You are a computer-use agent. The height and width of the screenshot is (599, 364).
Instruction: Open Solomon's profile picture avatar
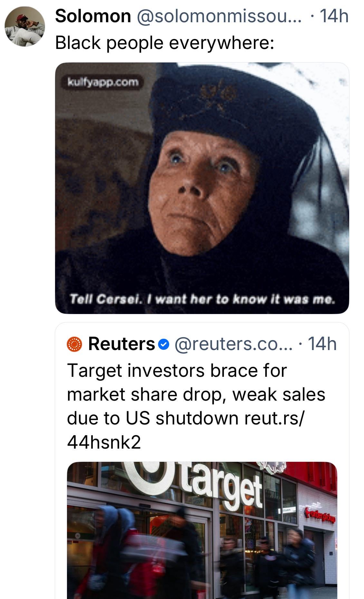(x=24, y=26)
